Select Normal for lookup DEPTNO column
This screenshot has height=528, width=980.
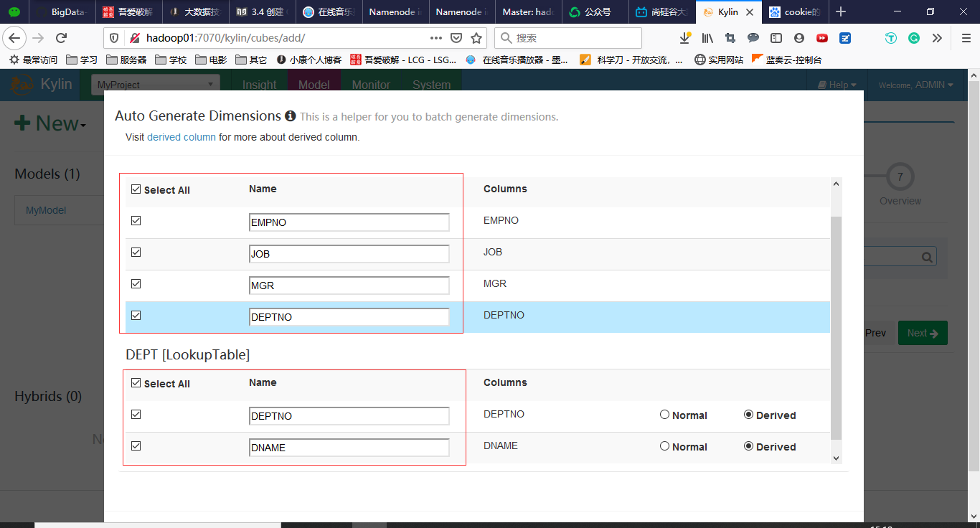[664, 415]
